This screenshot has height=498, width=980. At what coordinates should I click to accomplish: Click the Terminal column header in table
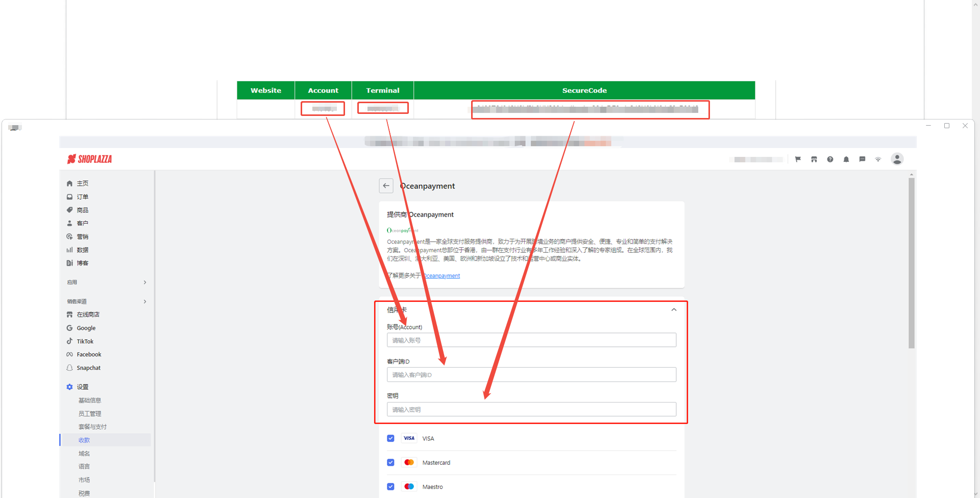(383, 90)
